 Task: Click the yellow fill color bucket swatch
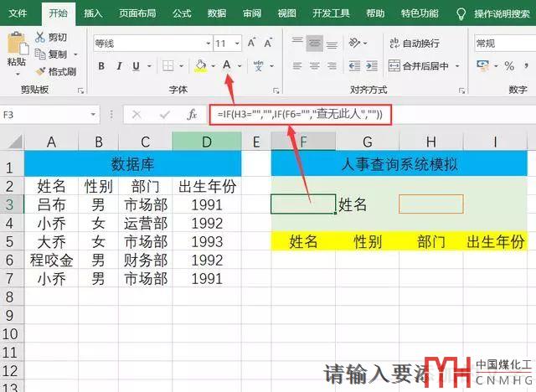click(200, 65)
